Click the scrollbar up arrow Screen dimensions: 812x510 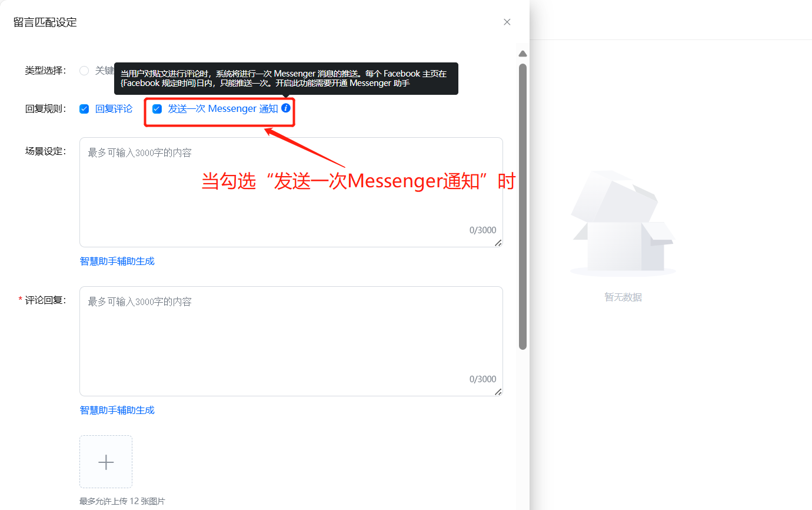523,54
